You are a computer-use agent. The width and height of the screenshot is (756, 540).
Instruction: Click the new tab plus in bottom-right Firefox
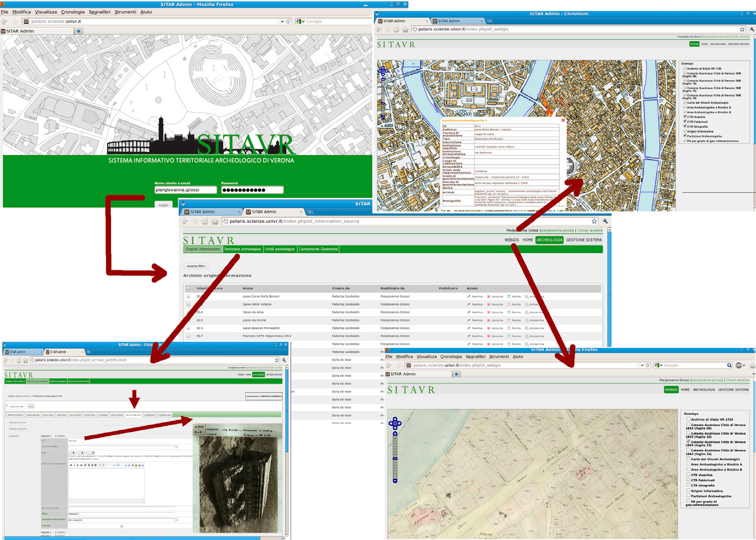coord(456,374)
